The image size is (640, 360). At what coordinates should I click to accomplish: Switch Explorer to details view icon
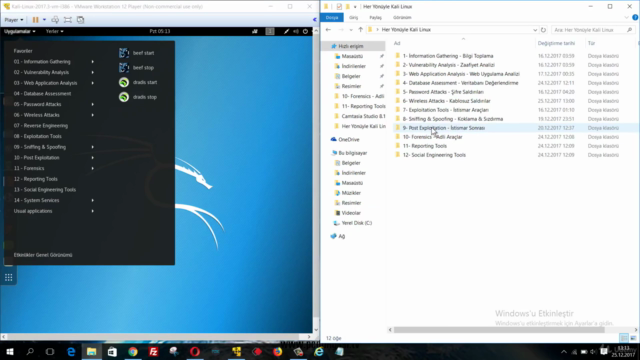pos(624,338)
